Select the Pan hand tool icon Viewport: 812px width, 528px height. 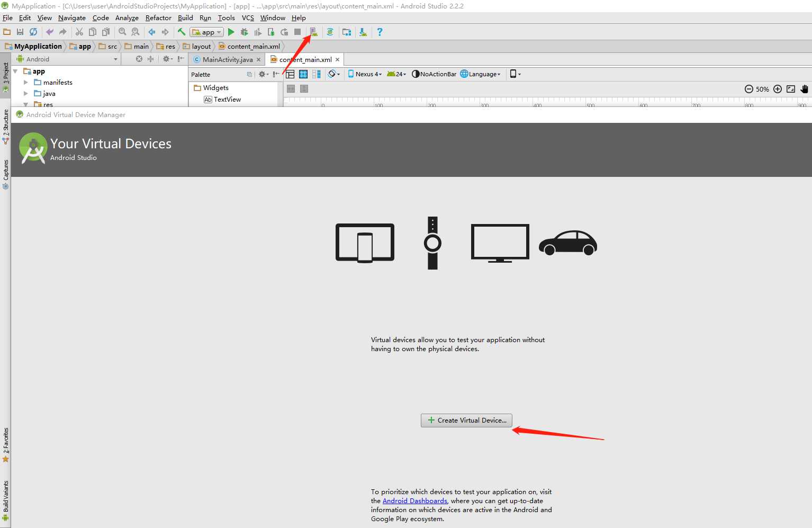coord(805,89)
